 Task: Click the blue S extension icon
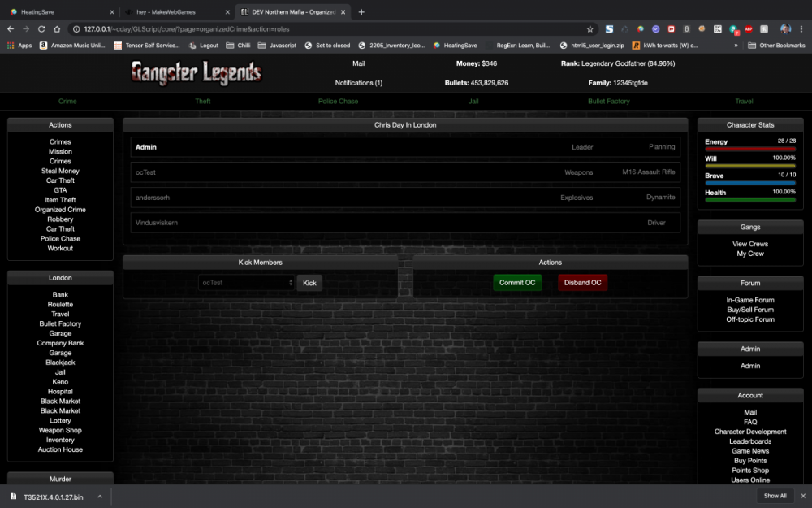tap(609, 28)
